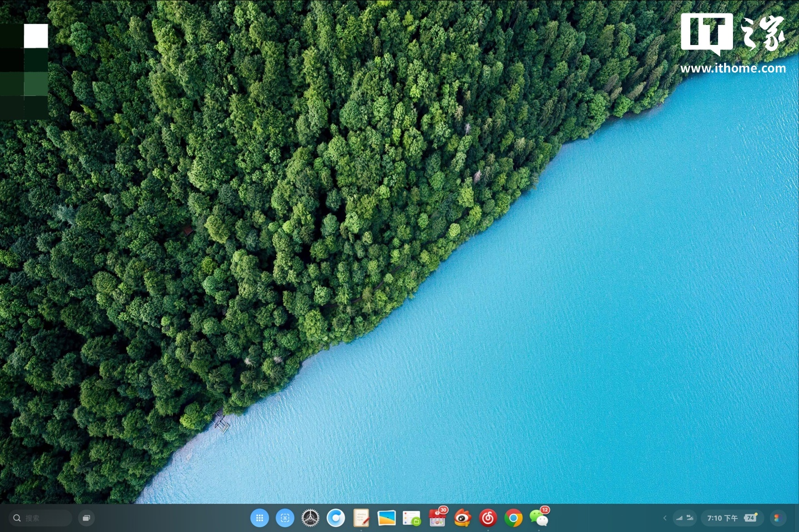The height and width of the screenshot is (532, 799).
Task: Open the Settings gear app
Action: 310,518
